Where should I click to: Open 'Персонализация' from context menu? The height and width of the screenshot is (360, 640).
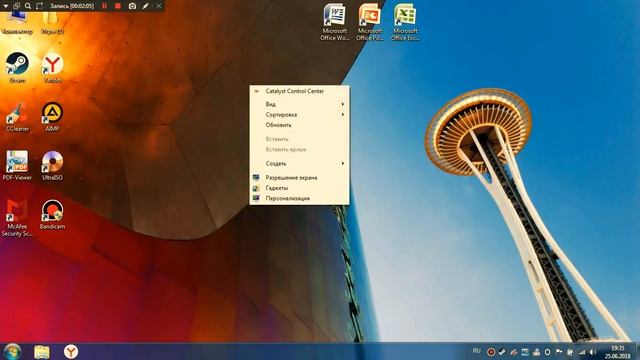tap(299, 198)
